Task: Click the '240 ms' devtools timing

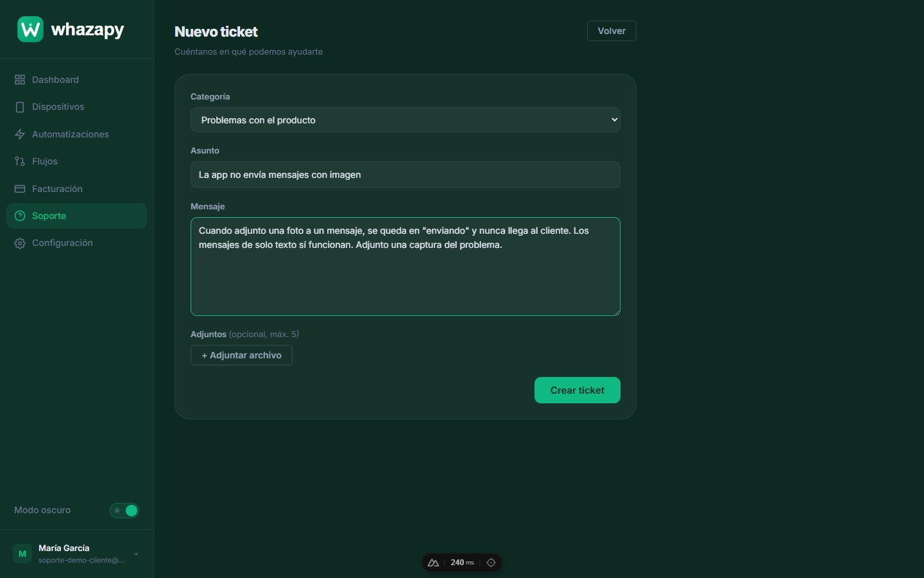Action: click(462, 563)
